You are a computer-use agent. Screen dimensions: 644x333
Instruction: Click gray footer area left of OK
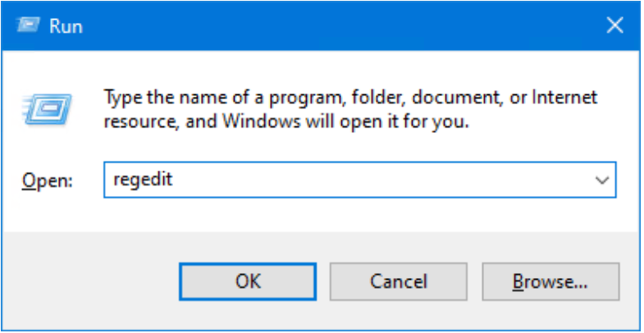coord(90,282)
